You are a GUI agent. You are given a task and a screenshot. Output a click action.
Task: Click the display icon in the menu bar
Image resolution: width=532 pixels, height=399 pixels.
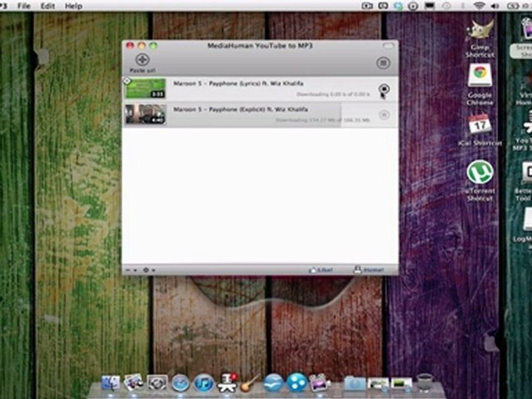(x=429, y=6)
